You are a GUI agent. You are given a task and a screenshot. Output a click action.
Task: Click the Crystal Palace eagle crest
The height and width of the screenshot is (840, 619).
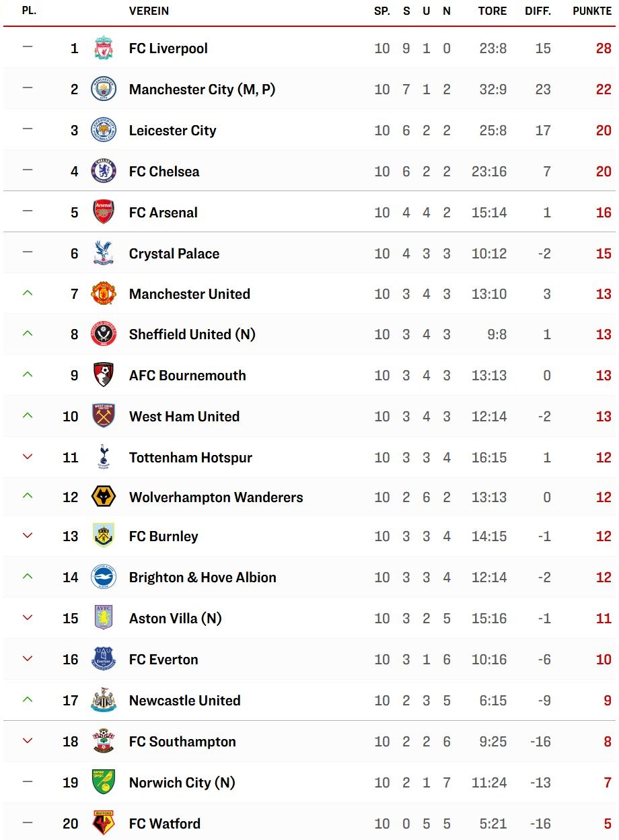point(104,253)
